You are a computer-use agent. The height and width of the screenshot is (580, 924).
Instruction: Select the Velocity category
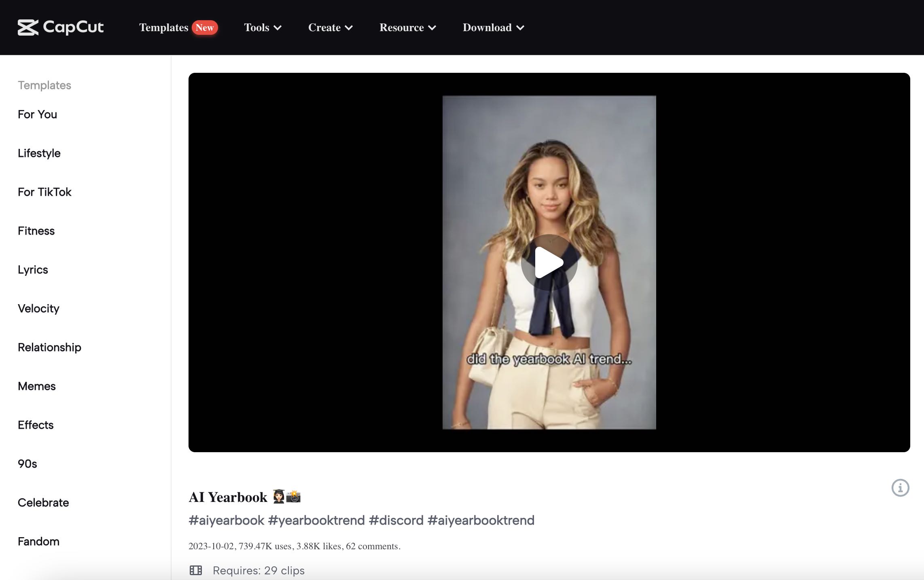pos(38,309)
